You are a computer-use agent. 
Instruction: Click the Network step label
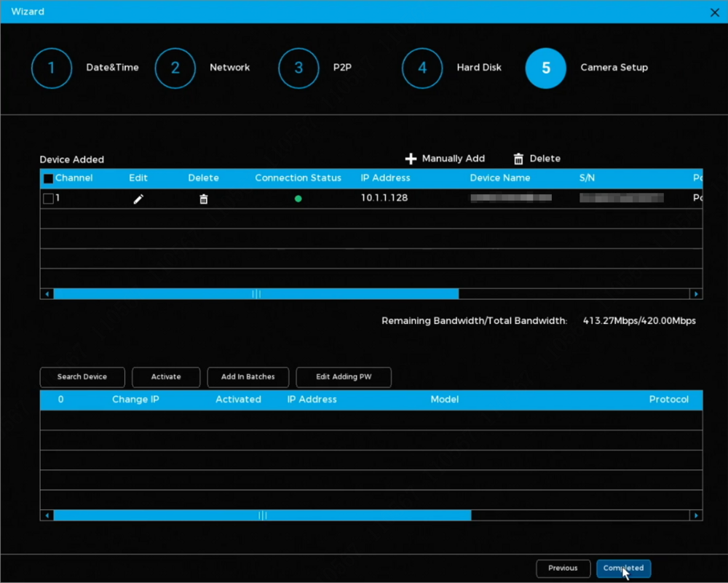point(229,68)
